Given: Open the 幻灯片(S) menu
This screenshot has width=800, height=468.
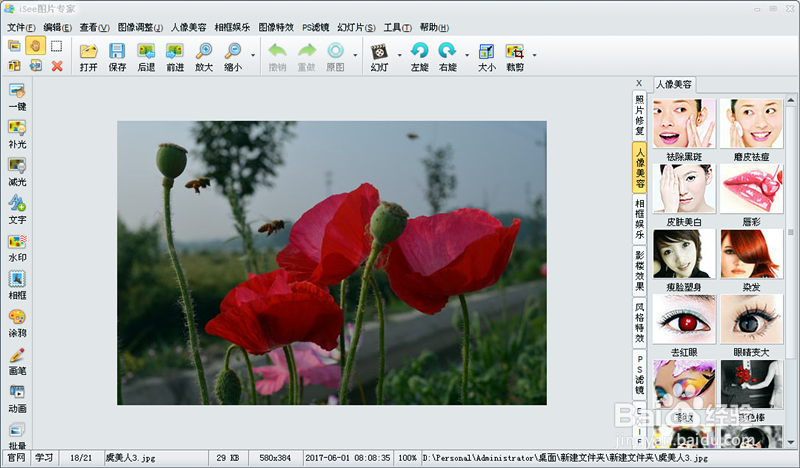Looking at the screenshot, I should [356, 28].
